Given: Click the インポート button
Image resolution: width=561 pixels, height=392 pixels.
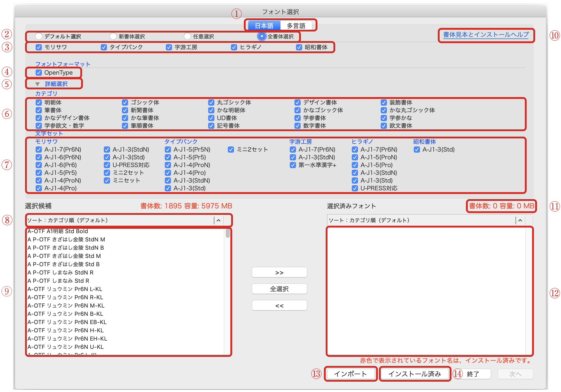Looking at the screenshot, I should (351, 374).
